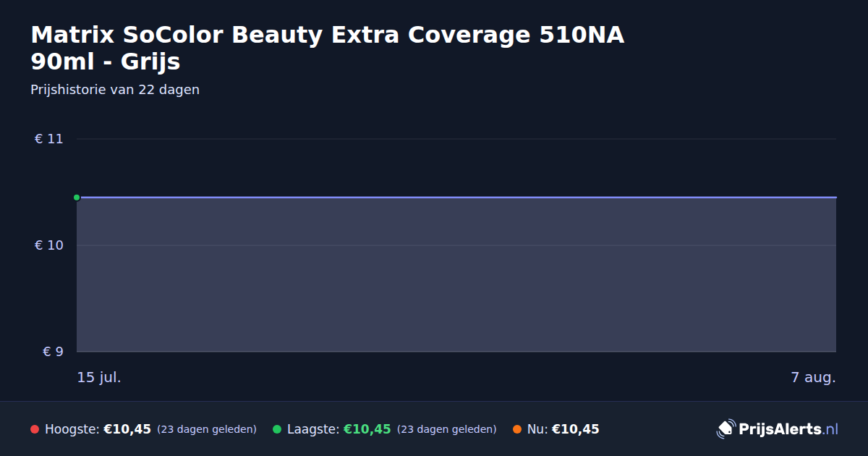This screenshot has width=868, height=456.
Task: Click the 23 dagen geleden text after Laagste
Action: tap(447, 429)
